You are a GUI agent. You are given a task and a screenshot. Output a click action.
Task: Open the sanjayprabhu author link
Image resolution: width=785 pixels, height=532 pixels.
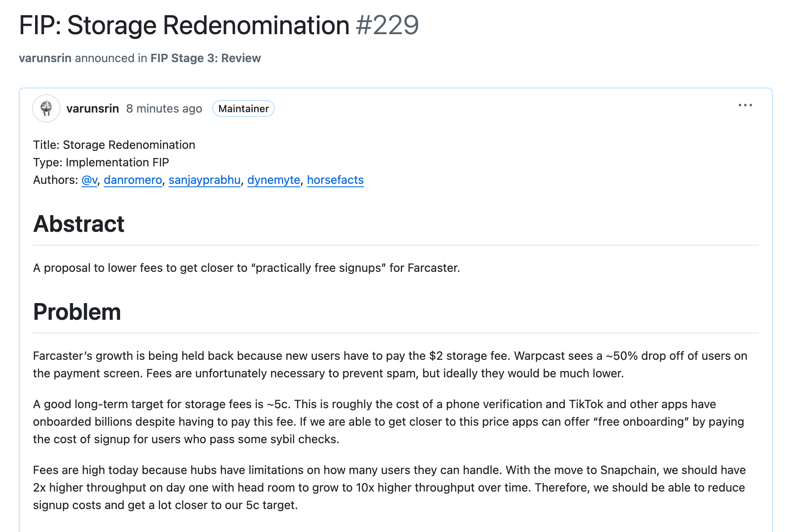pos(204,180)
